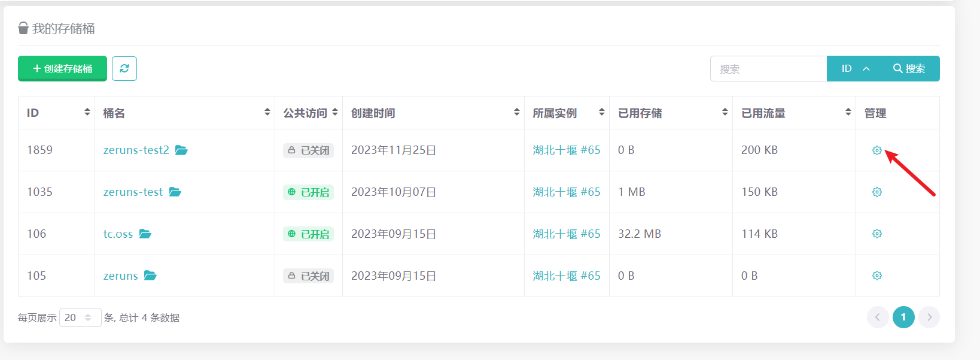
Task: Open tc.oss bucket name link
Action: coord(118,234)
